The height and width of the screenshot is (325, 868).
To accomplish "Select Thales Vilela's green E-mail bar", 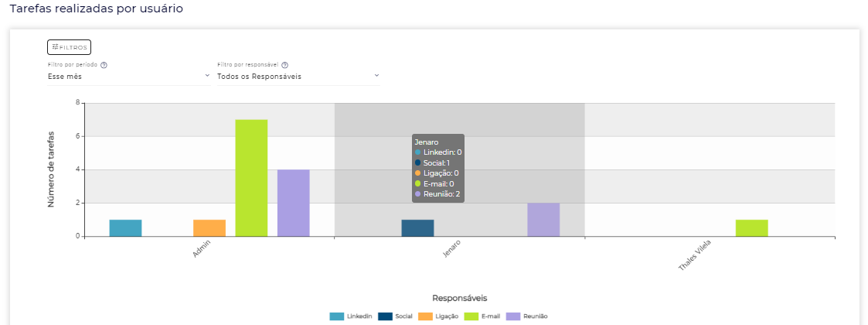I will pyautogui.click(x=751, y=228).
